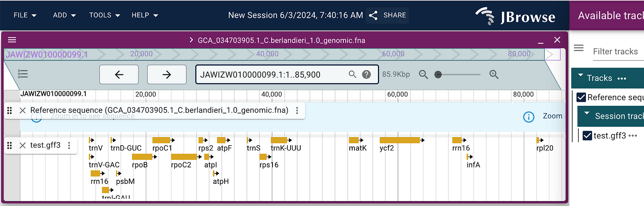The image size is (644, 206).
Task: Click the search icon in location box
Action: [x=353, y=74]
